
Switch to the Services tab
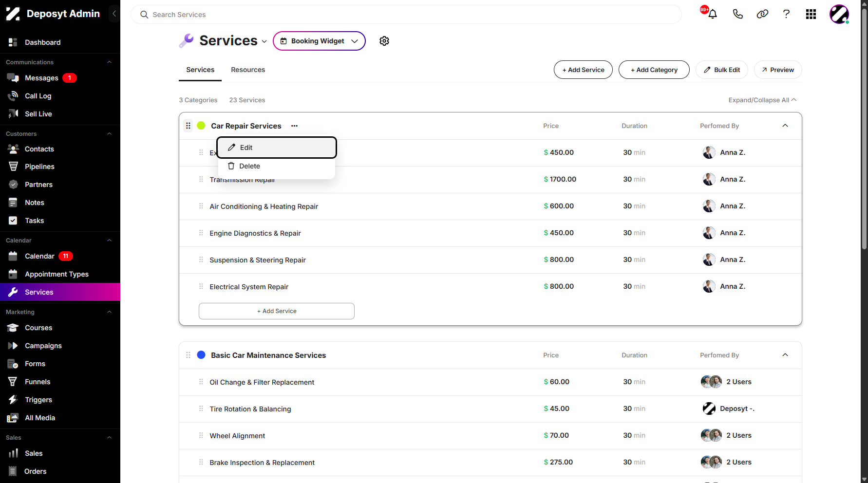[x=200, y=70]
